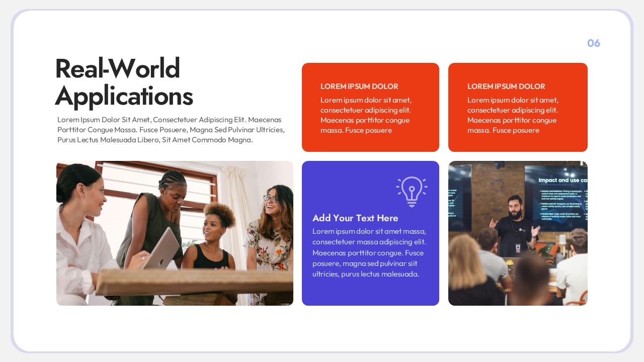Select the first orange 'LOREM IPSUM DOLOR' heading
The image size is (644, 362).
(359, 86)
